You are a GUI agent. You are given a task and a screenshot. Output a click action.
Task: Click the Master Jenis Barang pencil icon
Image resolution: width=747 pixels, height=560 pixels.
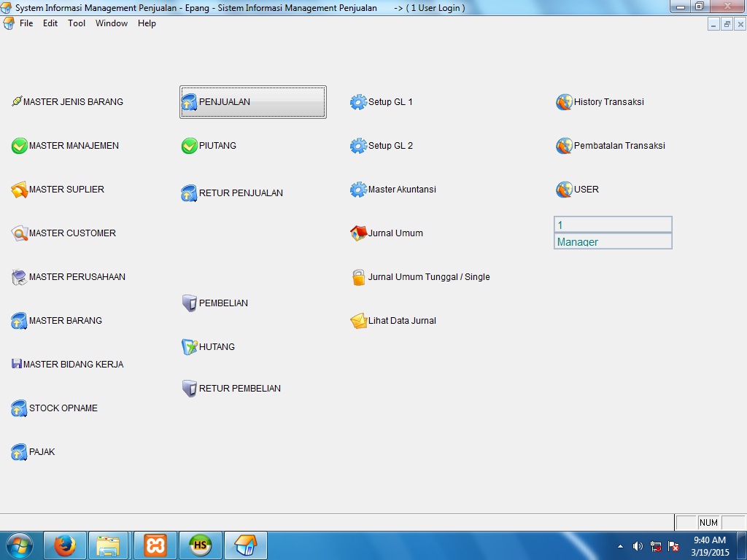coord(17,102)
